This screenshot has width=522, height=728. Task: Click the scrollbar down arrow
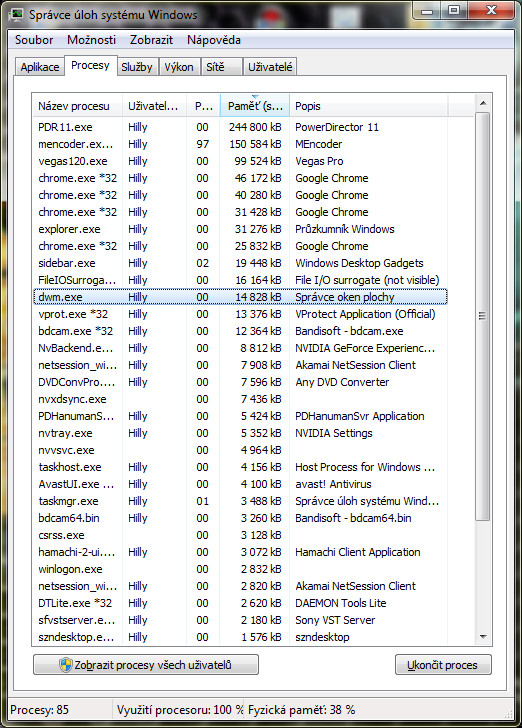pos(483,637)
